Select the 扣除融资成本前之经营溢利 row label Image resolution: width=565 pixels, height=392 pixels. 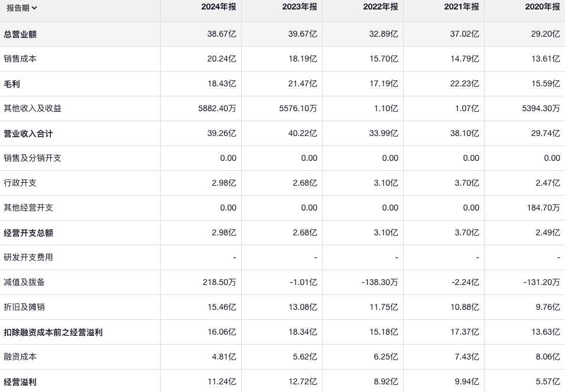pos(53,332)
